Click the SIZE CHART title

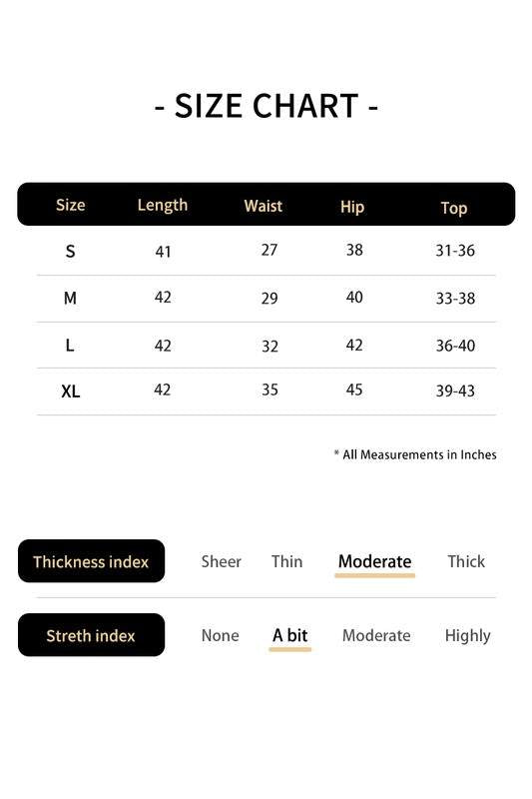click(x=266, y=106)
